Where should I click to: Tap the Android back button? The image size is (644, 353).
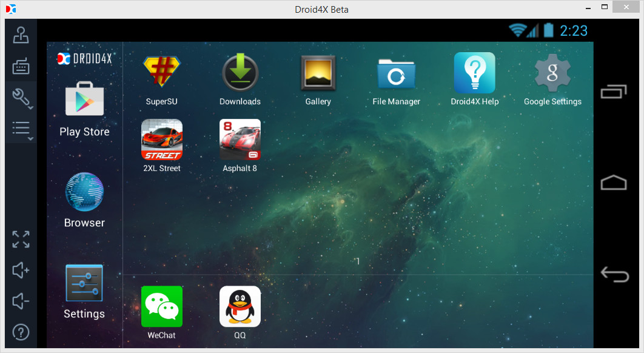(614, 274)
